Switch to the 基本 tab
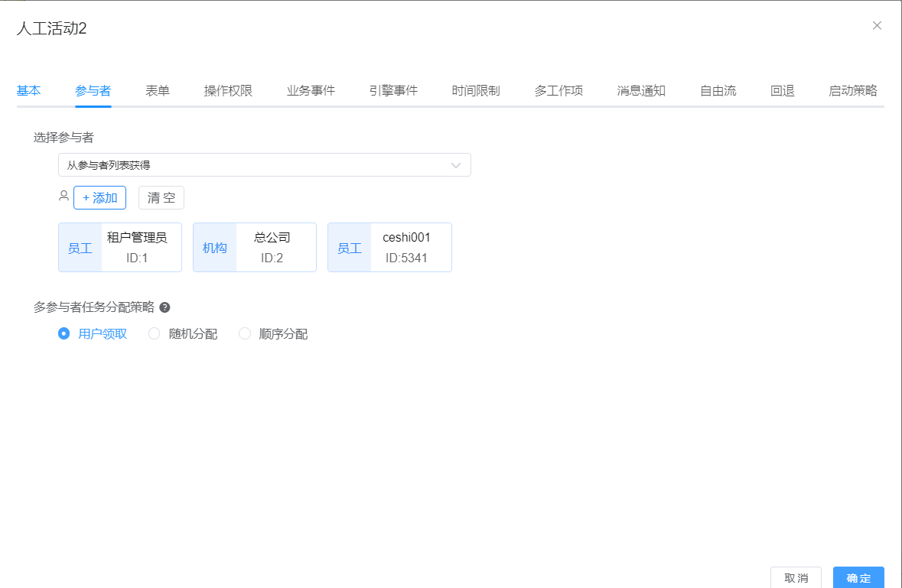Screen dimensions: 902x588 coord(29,91)
